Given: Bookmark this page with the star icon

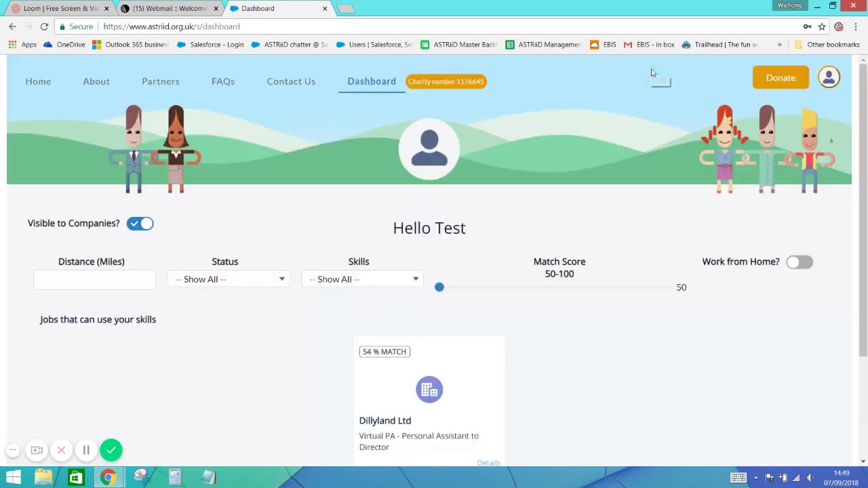Looking at the screenshot, I should [822, 26].
